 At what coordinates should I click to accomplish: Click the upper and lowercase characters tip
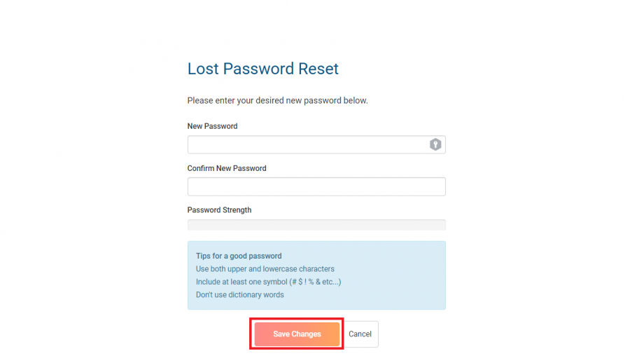(x=265, y=269)
